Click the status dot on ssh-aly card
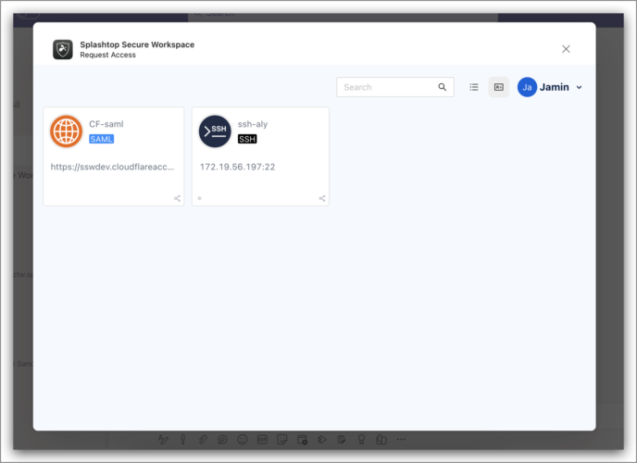The width and height of the screenshot is (637, 463). (x=199, y=198)
